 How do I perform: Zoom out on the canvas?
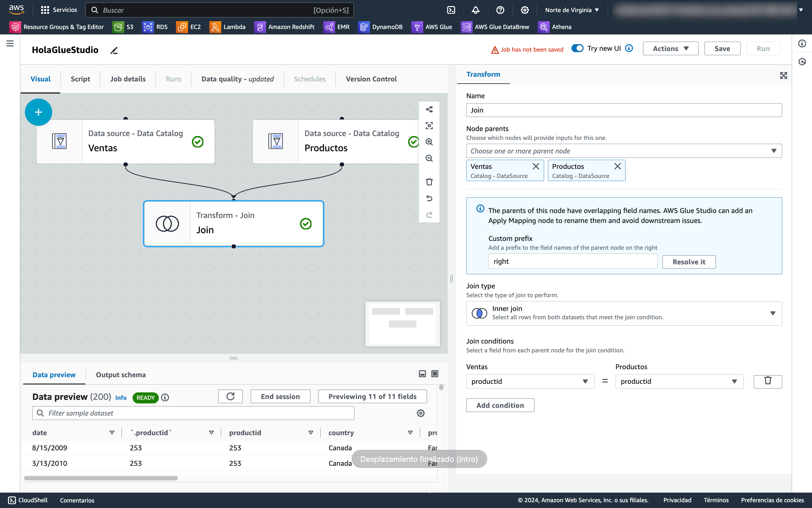pos(429,158)
